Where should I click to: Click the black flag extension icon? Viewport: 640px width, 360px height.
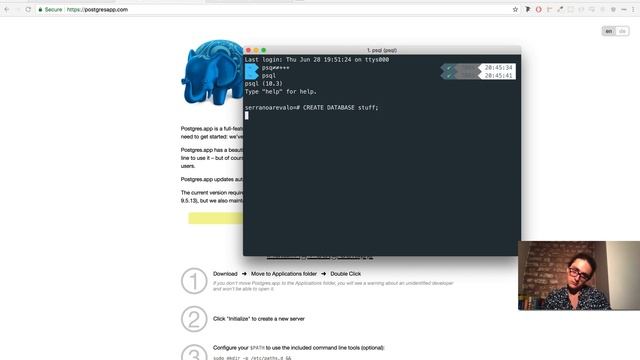528,9
